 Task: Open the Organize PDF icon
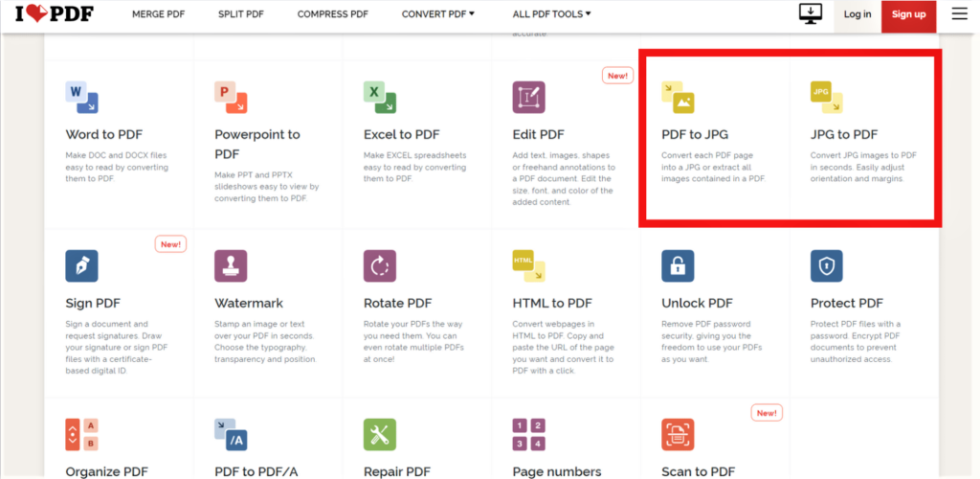[82, 435]
